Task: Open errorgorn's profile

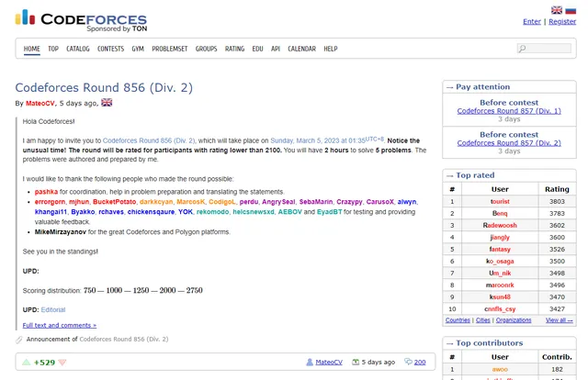Action: (x=50, y=202)
